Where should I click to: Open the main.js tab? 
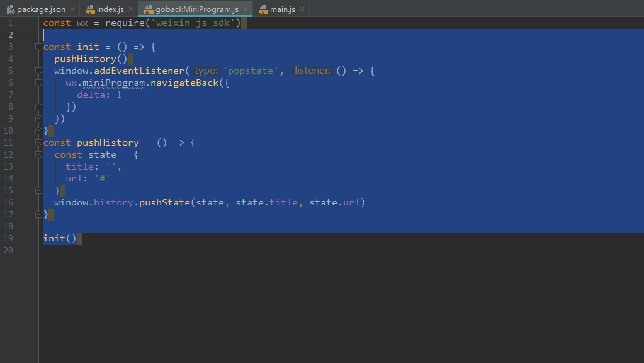pos(282,9)
